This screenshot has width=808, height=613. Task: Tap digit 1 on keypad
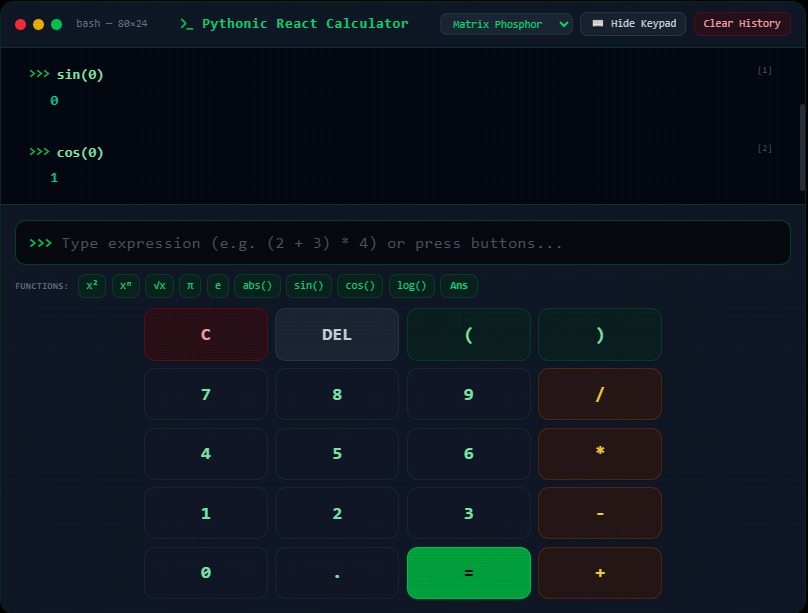(x=206, y=513)
